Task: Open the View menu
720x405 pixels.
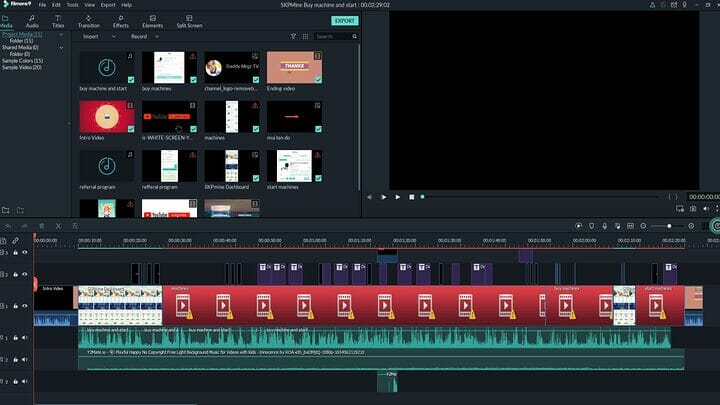Action: tap(90, 5)
